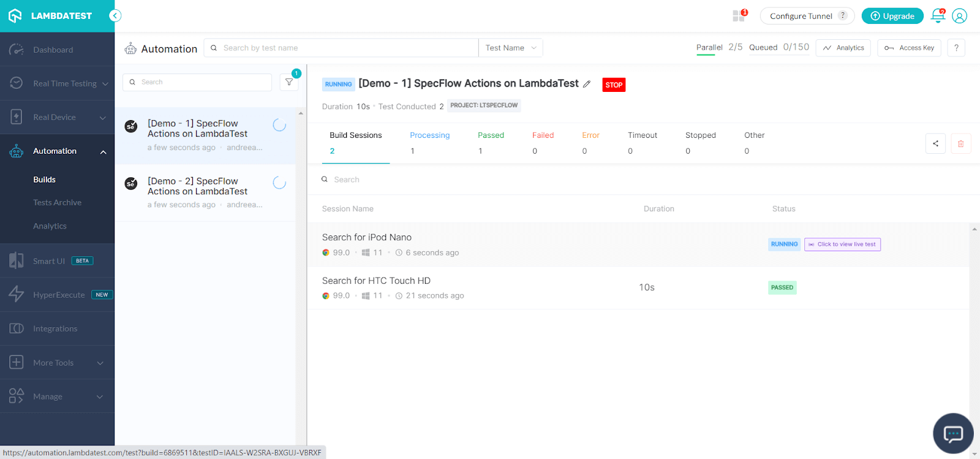Select the Build Sessions tab
Screen dimensions: 980x459
[356, 143]
